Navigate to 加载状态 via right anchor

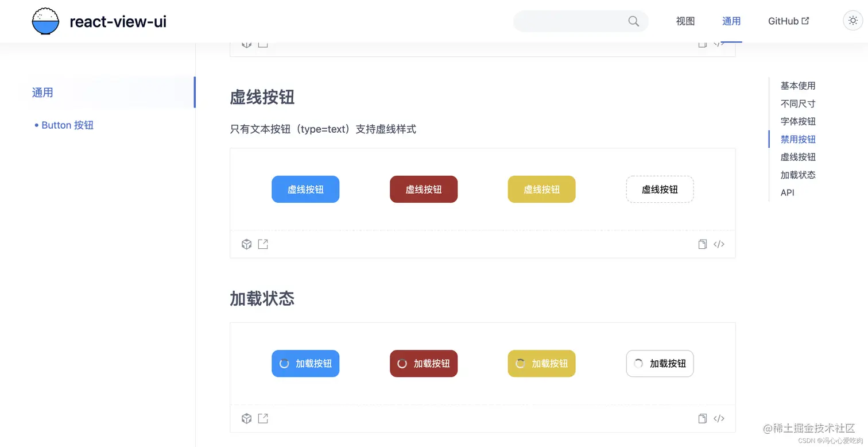(x=798, y=175)
